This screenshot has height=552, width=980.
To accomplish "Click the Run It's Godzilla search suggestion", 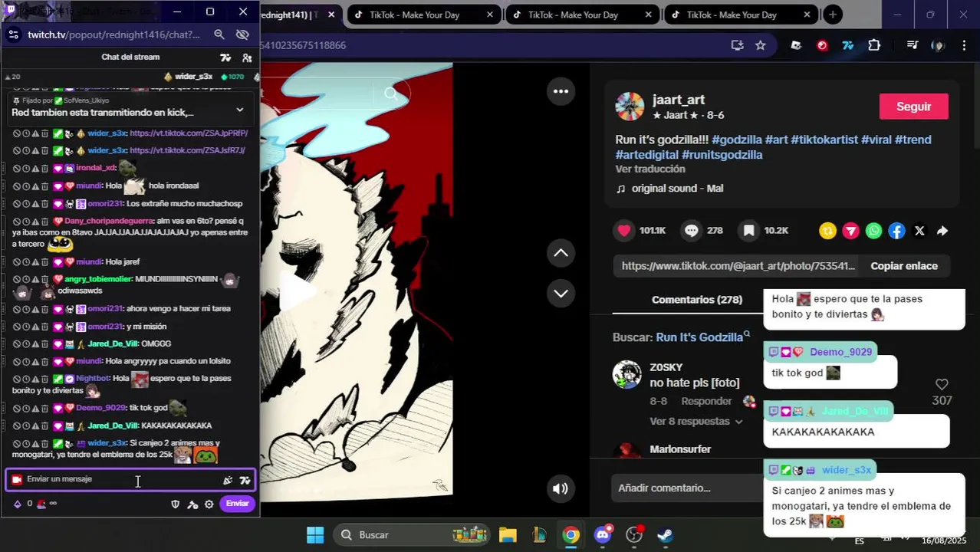I will click(699, 337).
